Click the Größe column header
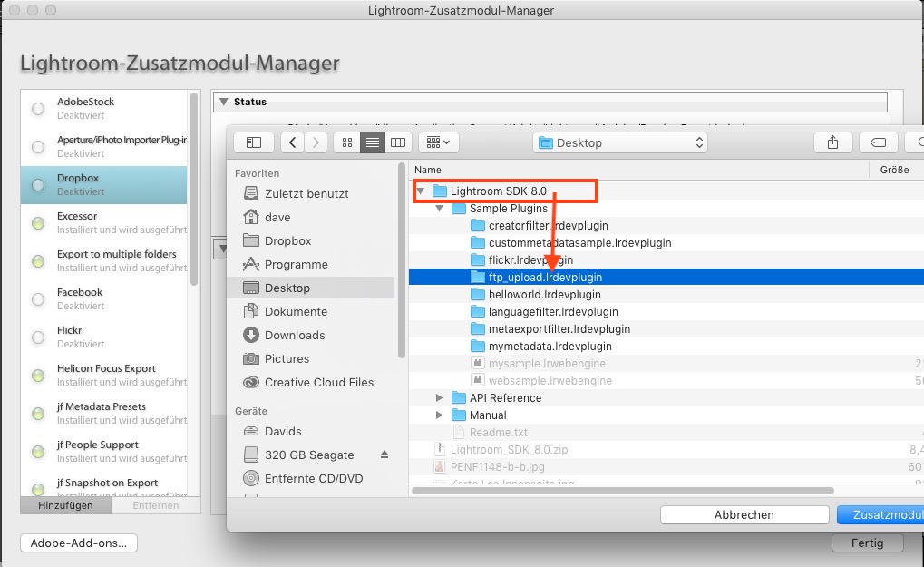Screen dimensions: 924x567 [x=897, y=170]
